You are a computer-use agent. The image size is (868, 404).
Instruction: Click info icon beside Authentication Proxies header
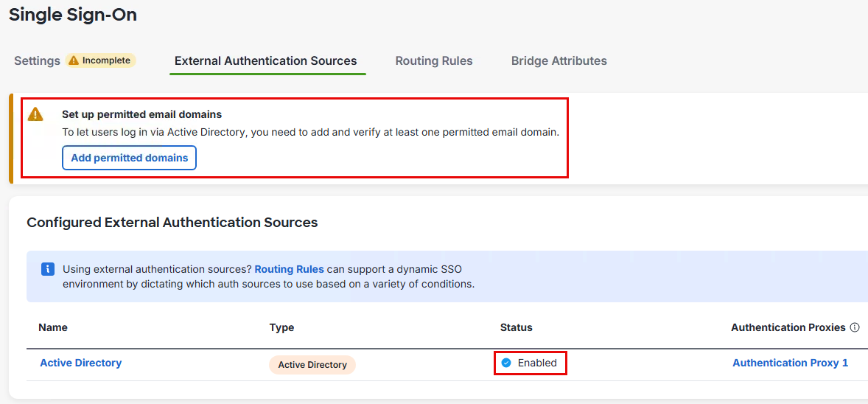tap(855, 327)
